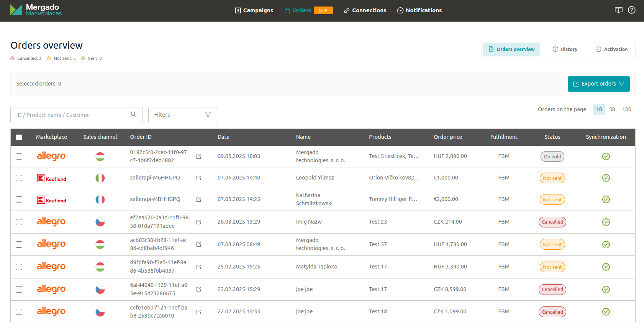Viewport: 644px width, 331px height.
Task: Click the Mergado Marketplaces logo
Action: [36, 10]
